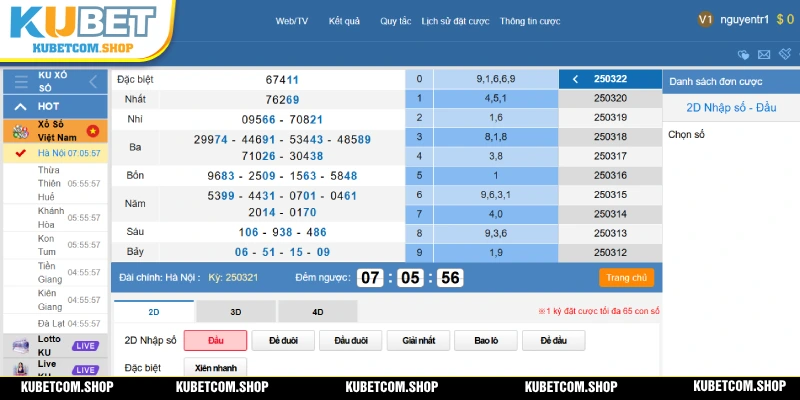Screen dimensions: 800x400
Task: Open Lịch sử đặt cược menu
Action: click(x=455, y=21)
